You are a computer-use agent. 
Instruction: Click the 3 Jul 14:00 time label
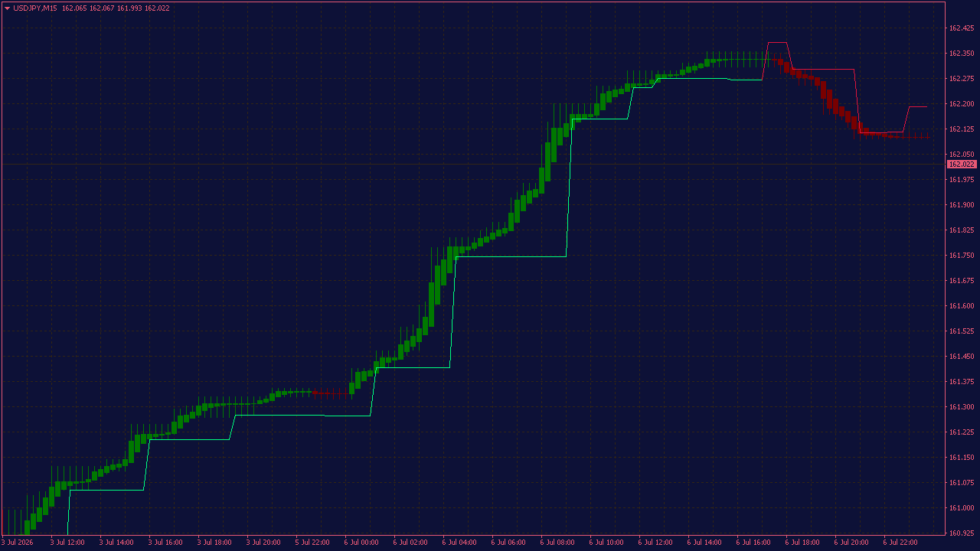[116, 543]
